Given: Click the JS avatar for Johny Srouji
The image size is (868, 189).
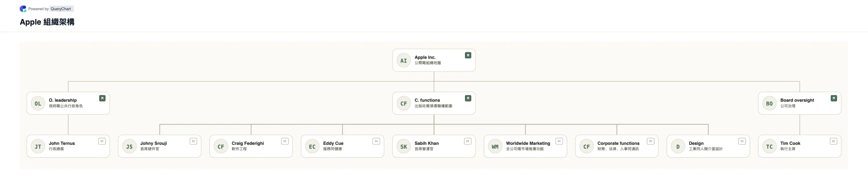Looking at the screenshot, I should pos(129,147).
